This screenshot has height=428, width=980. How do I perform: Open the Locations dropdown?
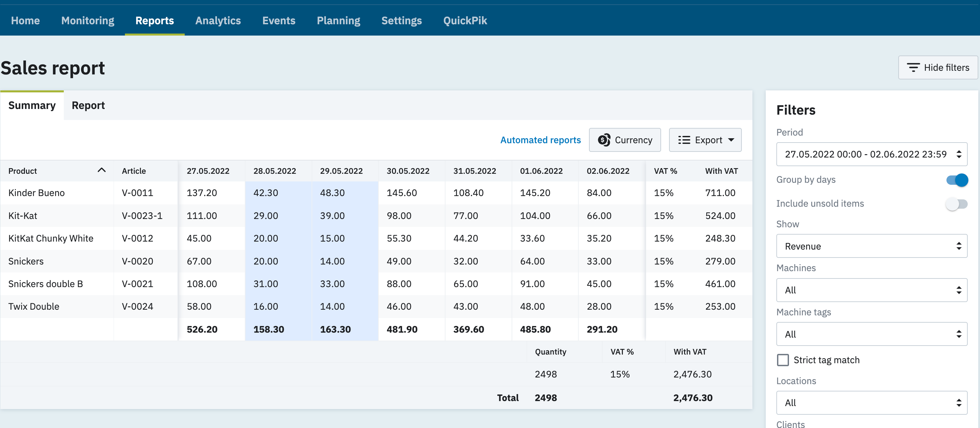(x=871, y=402)
